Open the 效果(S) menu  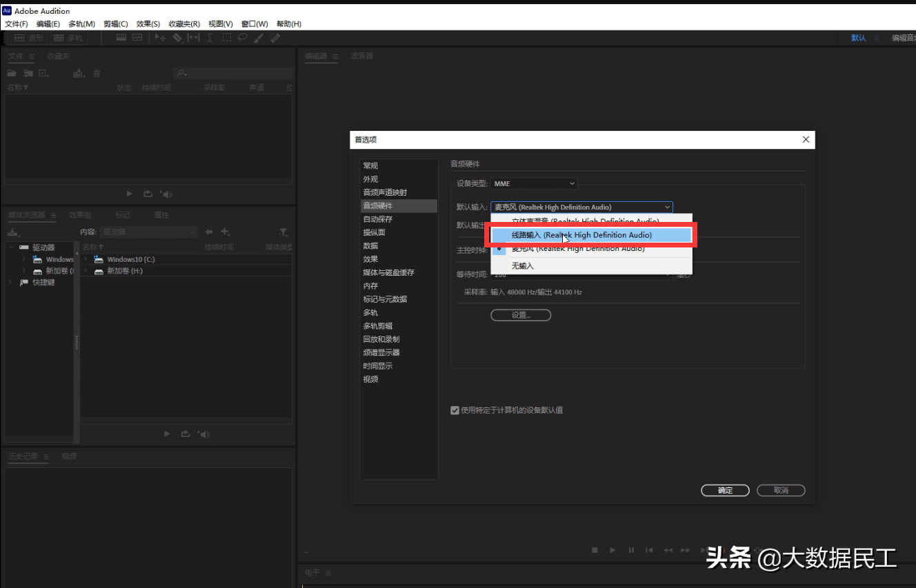tap(148, 24)
